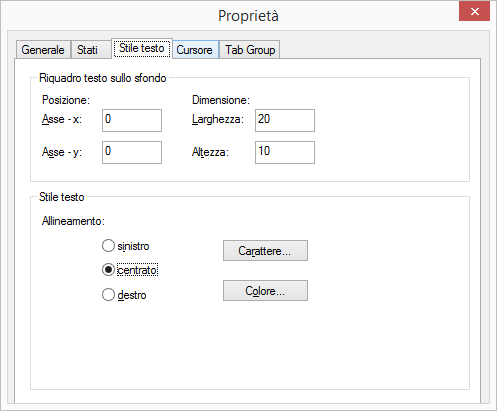Focus the Larghezza width input
Screen dimensions: 497x411
pos(285,120)
